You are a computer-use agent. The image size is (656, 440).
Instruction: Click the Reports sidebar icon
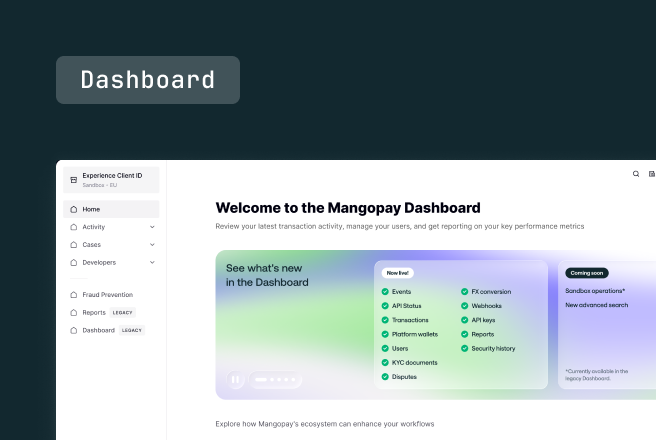(73, 313)
